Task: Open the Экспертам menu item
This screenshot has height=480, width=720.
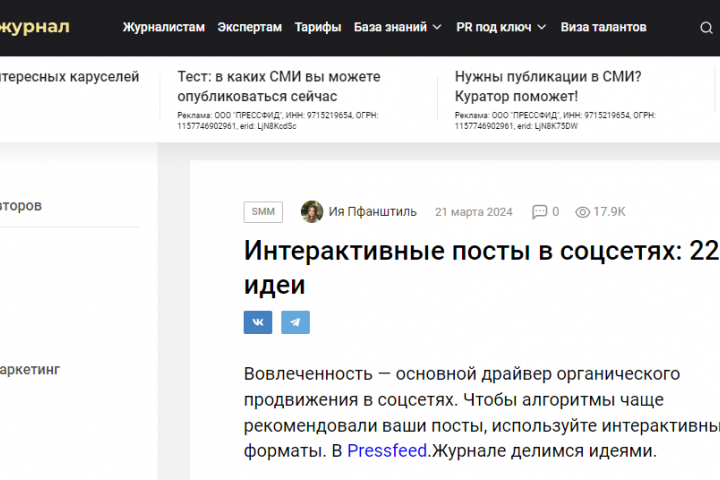Action: tap(249, 27)
